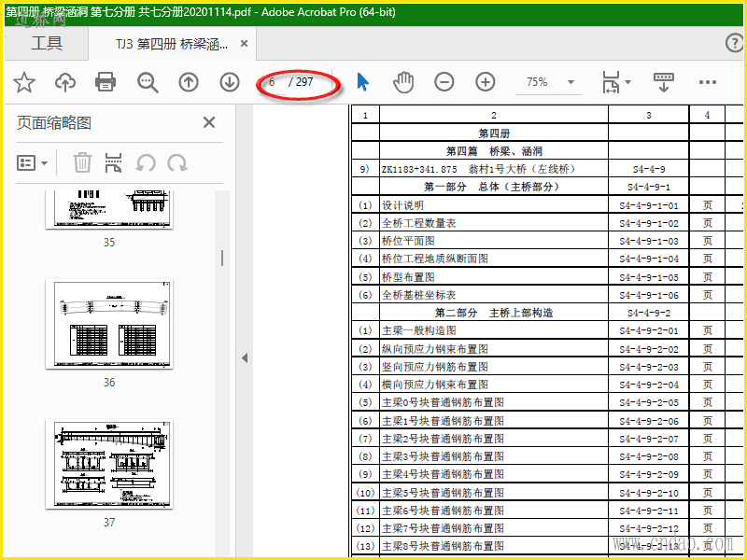This screenshot has width=747, height=560.
Task: Expand the page fit options arrow
Action: pyautogui.click(x=627, y=82)
